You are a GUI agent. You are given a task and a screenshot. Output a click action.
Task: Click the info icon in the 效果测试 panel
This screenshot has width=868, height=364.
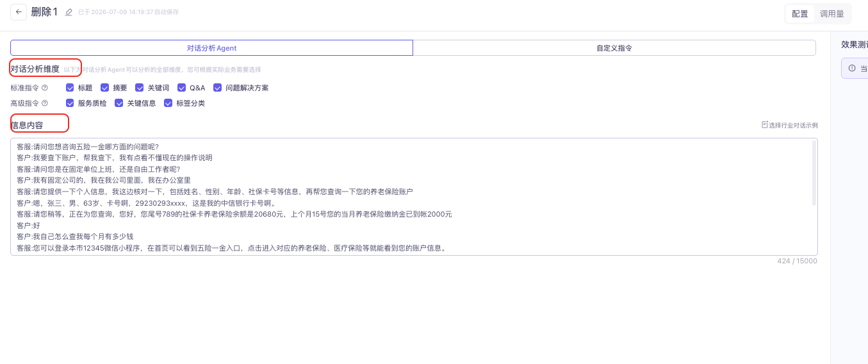point(852,69)
